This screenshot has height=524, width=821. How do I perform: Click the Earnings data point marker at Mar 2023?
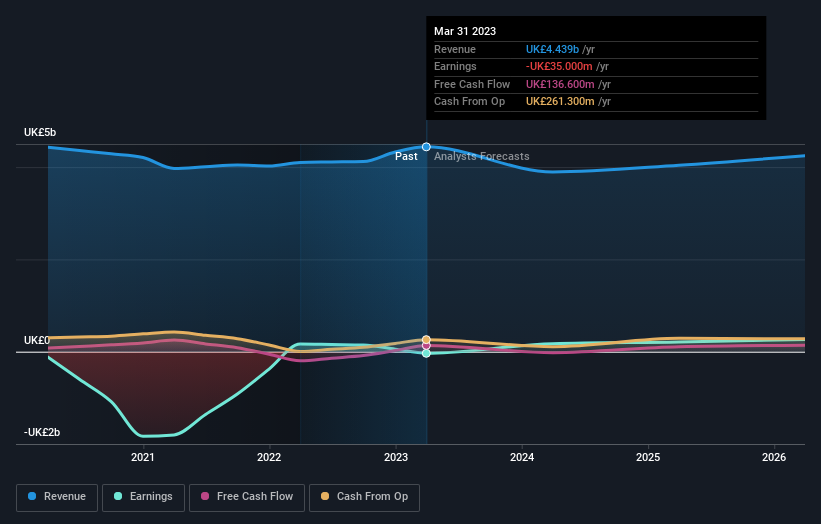pyautogui.click(x=426, y=353)
